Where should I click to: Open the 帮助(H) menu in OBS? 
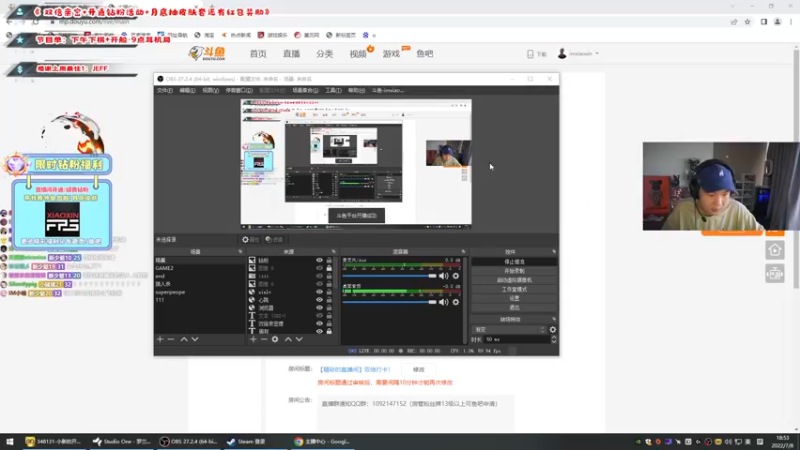pos(356,90)
